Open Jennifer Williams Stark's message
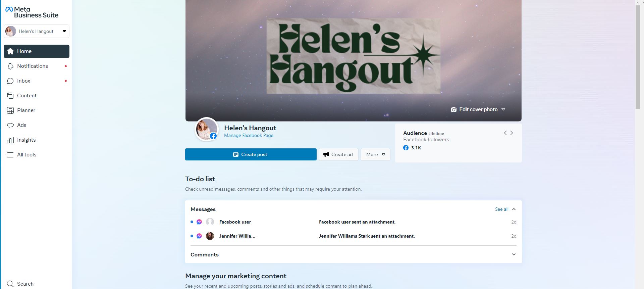 [354, 236]
